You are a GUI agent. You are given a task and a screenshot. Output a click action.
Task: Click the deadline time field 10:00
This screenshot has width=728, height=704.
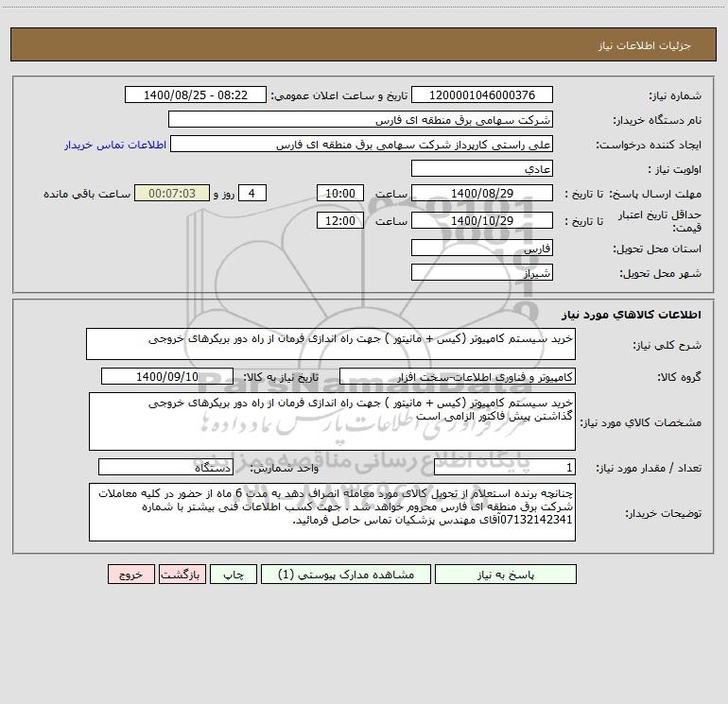(339, 193)
